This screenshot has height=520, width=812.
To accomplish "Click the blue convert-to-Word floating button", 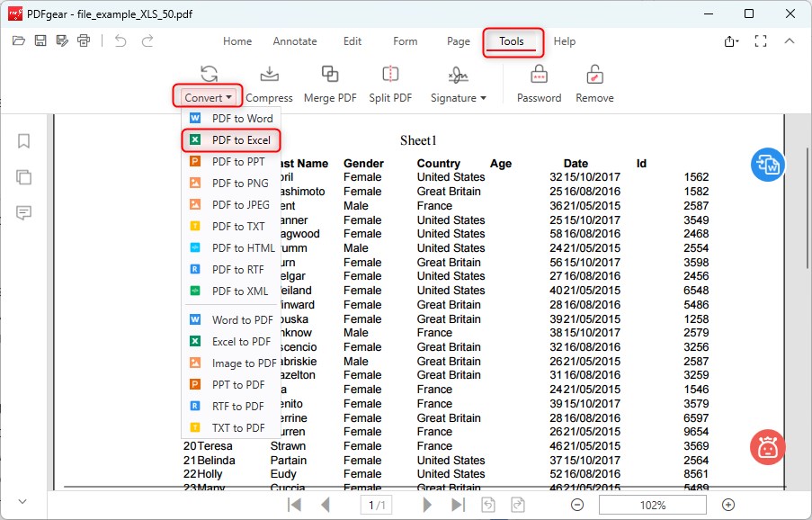I will tap(768, 166).
